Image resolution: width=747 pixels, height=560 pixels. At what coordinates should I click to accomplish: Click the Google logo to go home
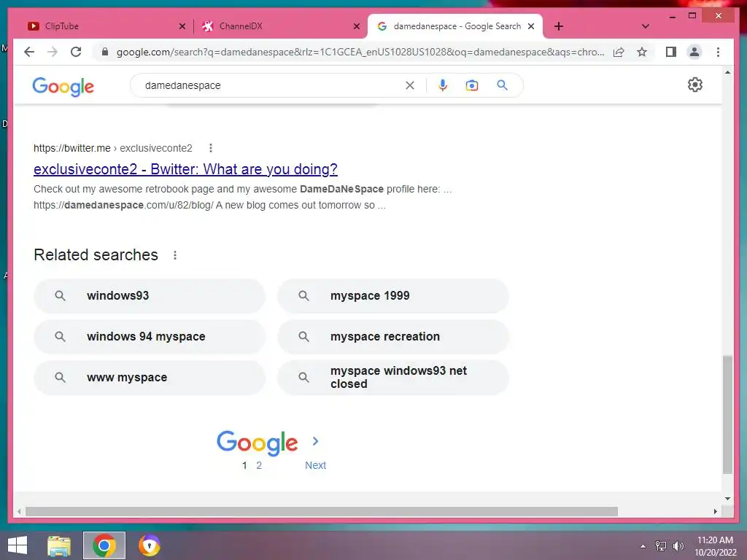(63, 86)
